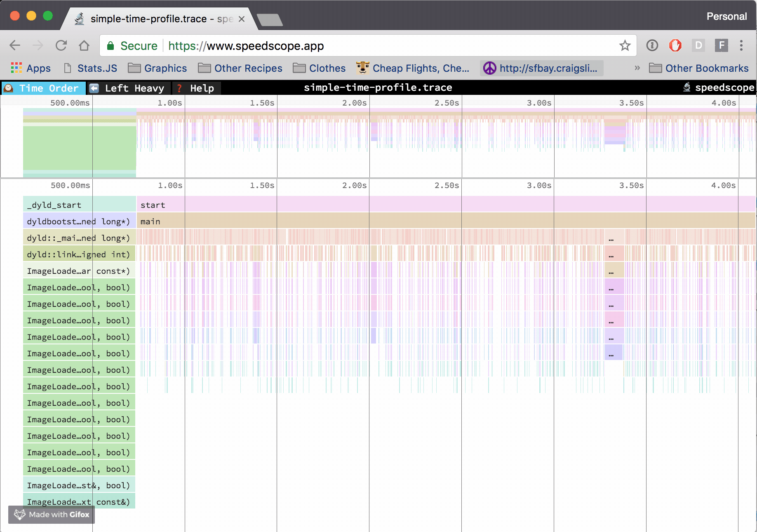Open the Other Bookmarks folder
Image resolution: width=757 pixels, height=532 pixels.
(699, 68)
